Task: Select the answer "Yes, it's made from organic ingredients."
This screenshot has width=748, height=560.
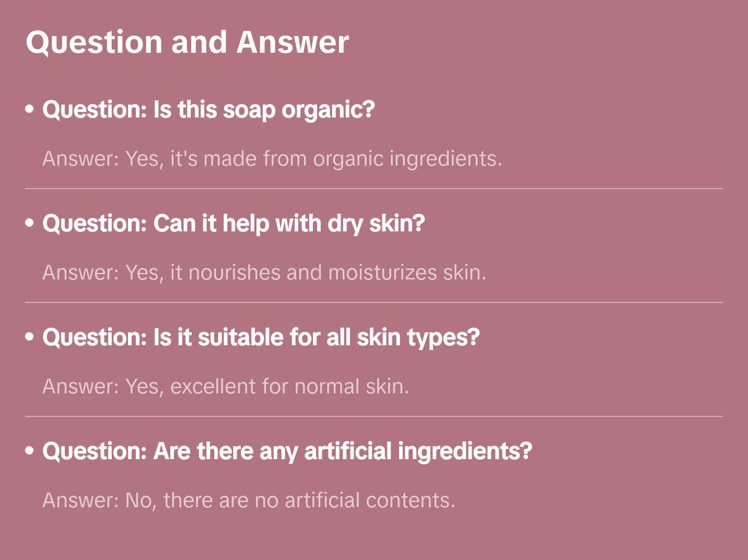Action: click(x=272, y=159)
